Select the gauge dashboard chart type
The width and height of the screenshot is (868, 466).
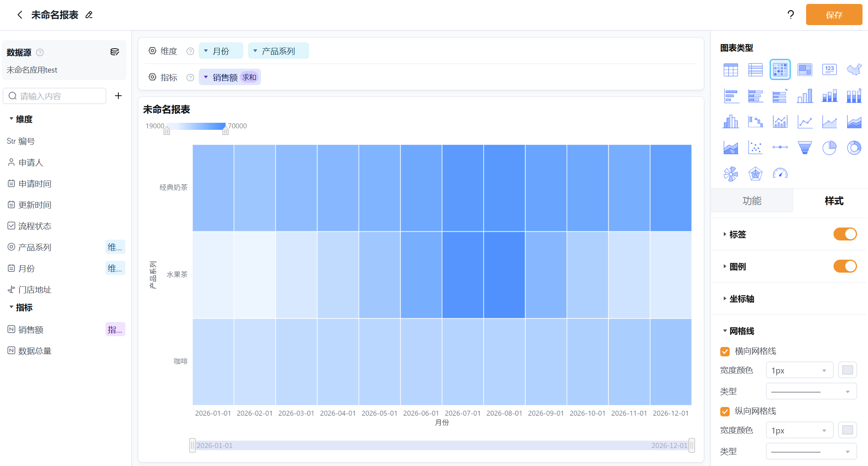(780, 174)
